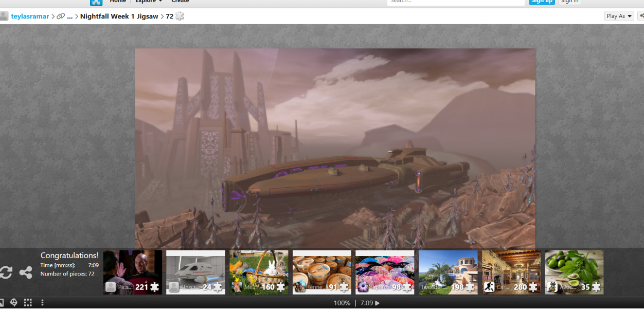The width and height of the screenshot is (644, 311).
Task: Click the author avatar on the Picard puzzle
Action: tap(111, 287)
